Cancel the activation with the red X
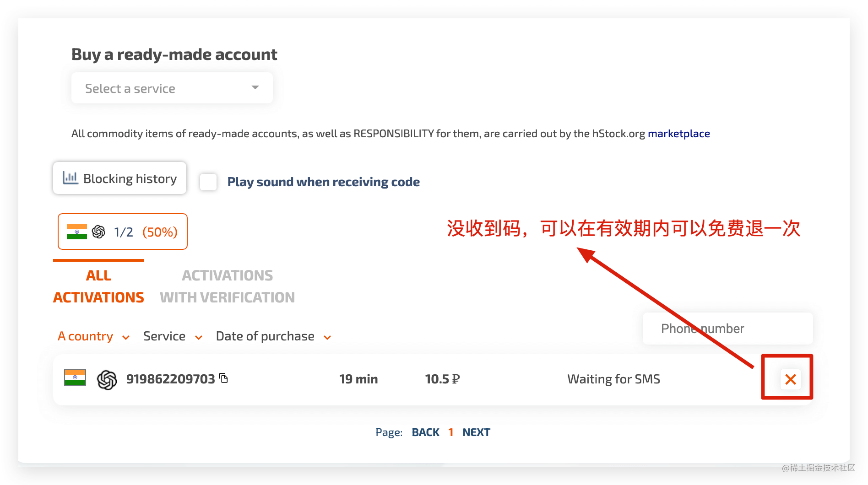The image size is (868, 485). click(x=790, y=379)
